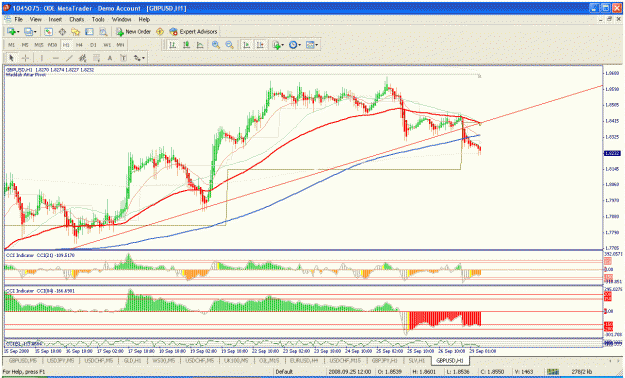Toggle Chart Shift icon
625x378 pixels.
(260, 45)
